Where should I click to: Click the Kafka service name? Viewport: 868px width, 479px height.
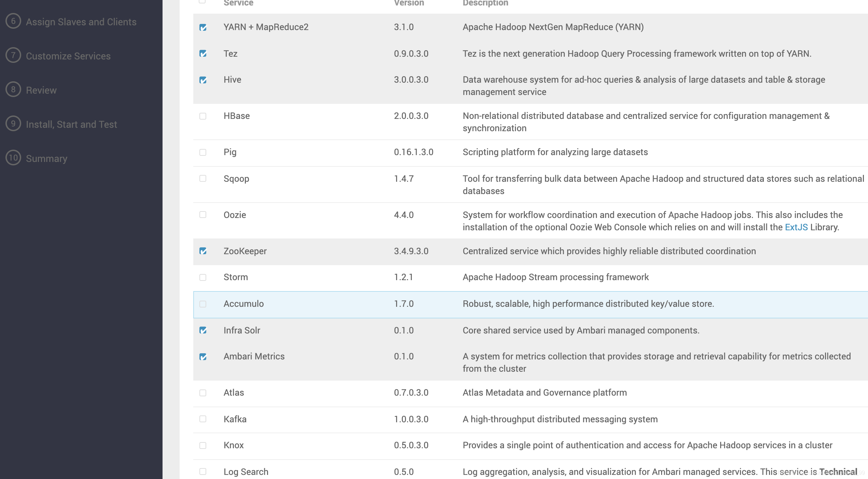(x=235, y=419)
